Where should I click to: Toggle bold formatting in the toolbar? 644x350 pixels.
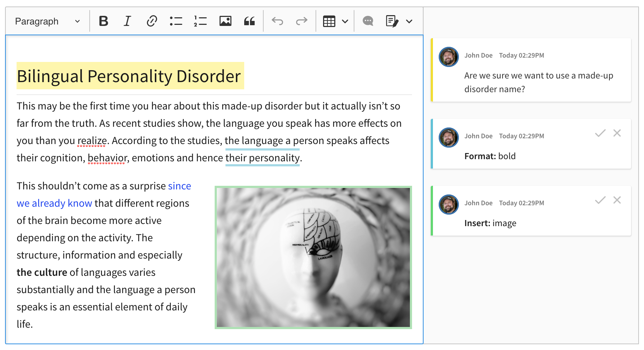(103, 21)
